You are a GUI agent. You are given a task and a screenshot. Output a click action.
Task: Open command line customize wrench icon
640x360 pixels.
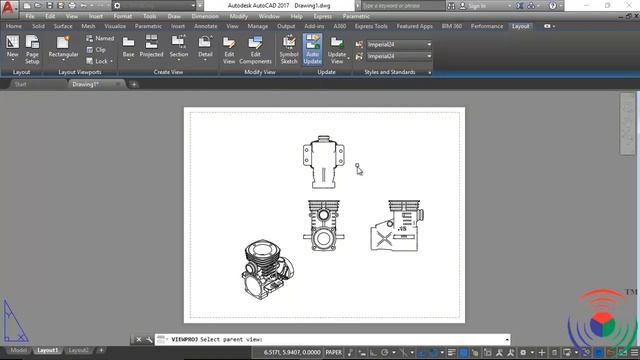pyautogui.click(x=149, y=339)
